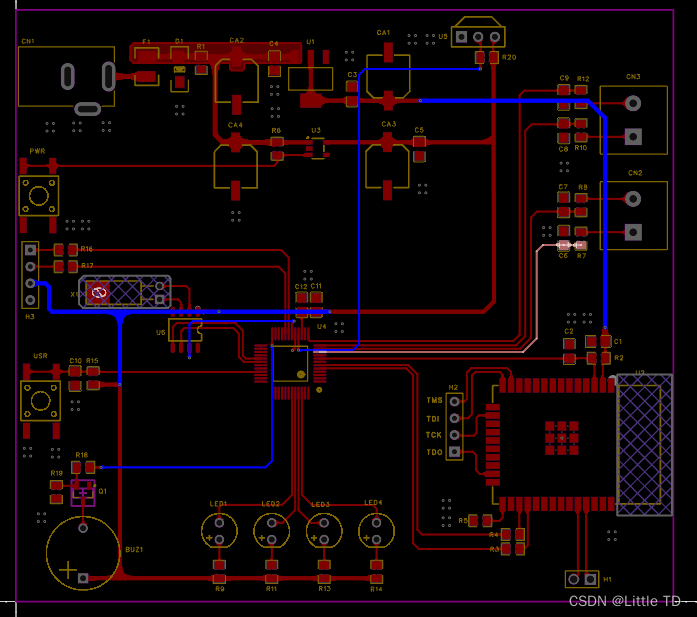Click the C10 label text
Viewport: 697px width, 617px height.
(x=76, y=361)
